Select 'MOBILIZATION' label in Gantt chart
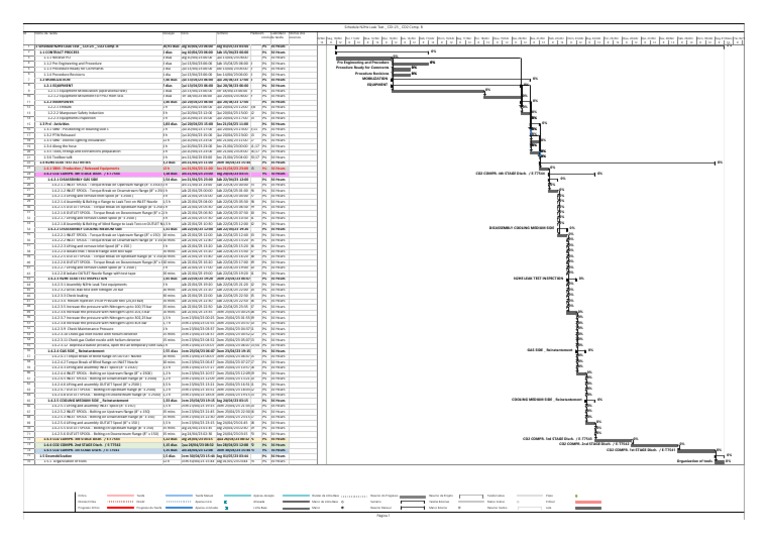This screenshot has width=768, height=543. 375,78
